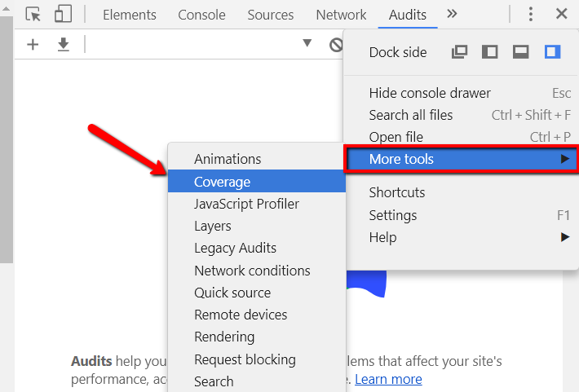The height and width of the screenshot is (392, 579).
Task: Select Coverage from More tools submenu
Action: tap(222, 182)
